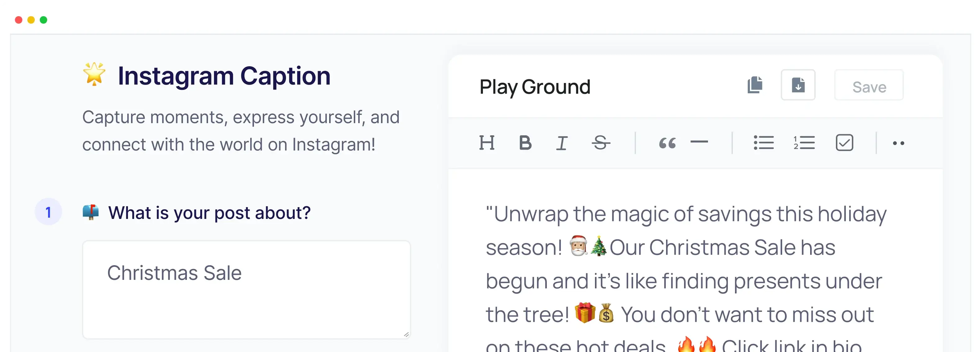Create a bulleted list
The image size is (980, 352).
(764, 143)
